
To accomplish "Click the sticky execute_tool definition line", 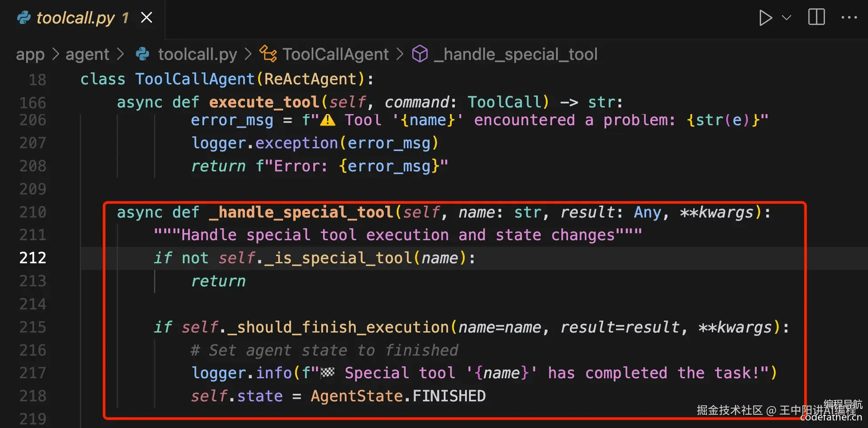I will coord(368,103).
